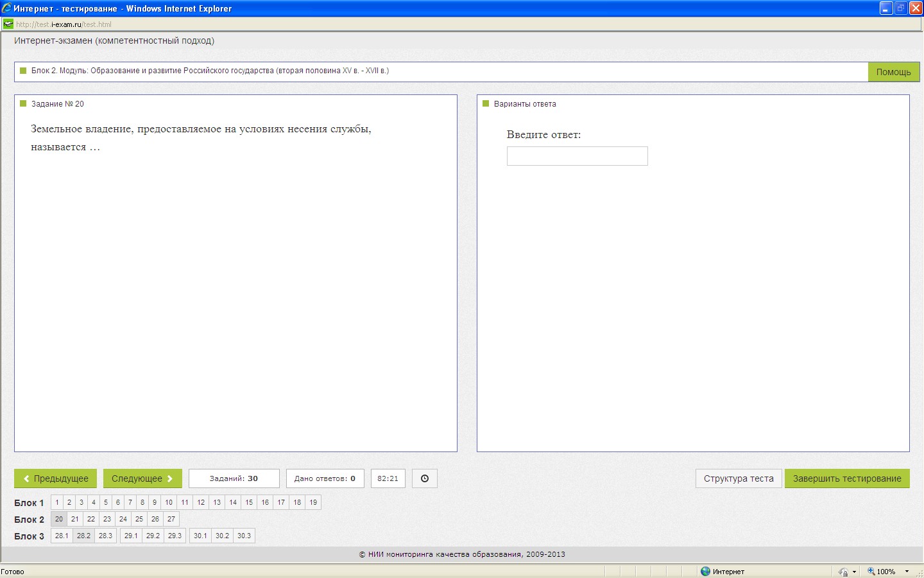924x578 pixels.
Task: Click the Готово status bar text
Action: pyautogui.click(x=12, y=572)
